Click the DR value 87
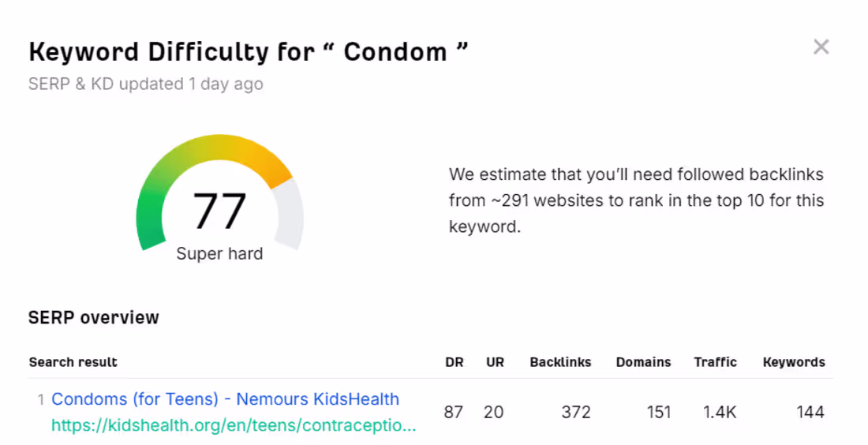Screen dimensions: 868x445 (454, 412)
